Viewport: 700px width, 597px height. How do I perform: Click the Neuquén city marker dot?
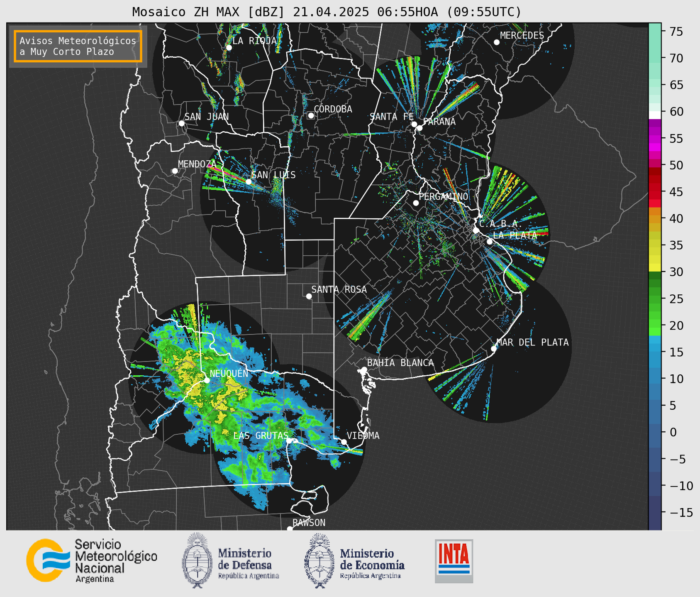(207, 380)
